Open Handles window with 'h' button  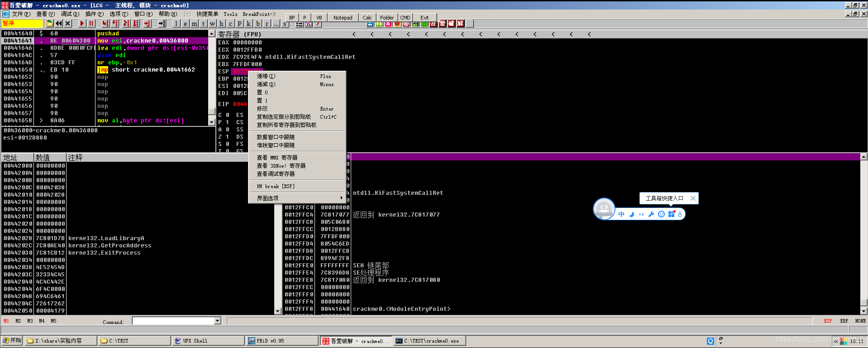coord(221,24)
